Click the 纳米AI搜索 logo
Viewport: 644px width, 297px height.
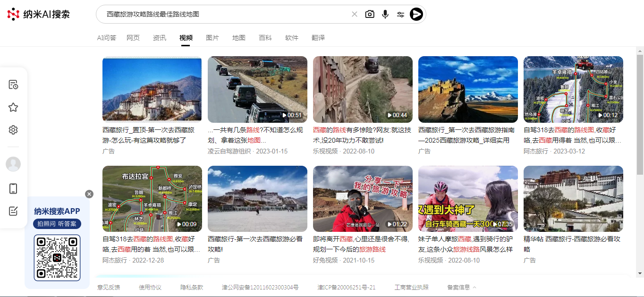click(x=39, y=14)
